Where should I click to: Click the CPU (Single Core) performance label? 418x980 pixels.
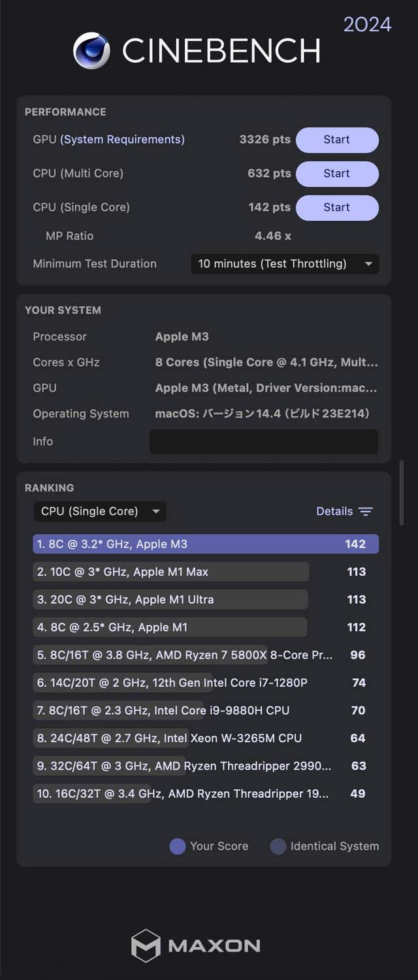click(81, 208)
